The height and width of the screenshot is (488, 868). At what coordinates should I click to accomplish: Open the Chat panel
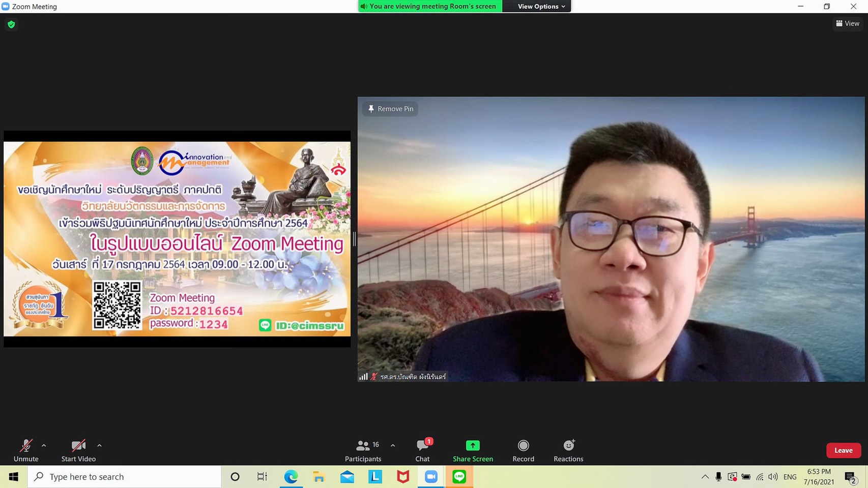[x=422, y=450]
